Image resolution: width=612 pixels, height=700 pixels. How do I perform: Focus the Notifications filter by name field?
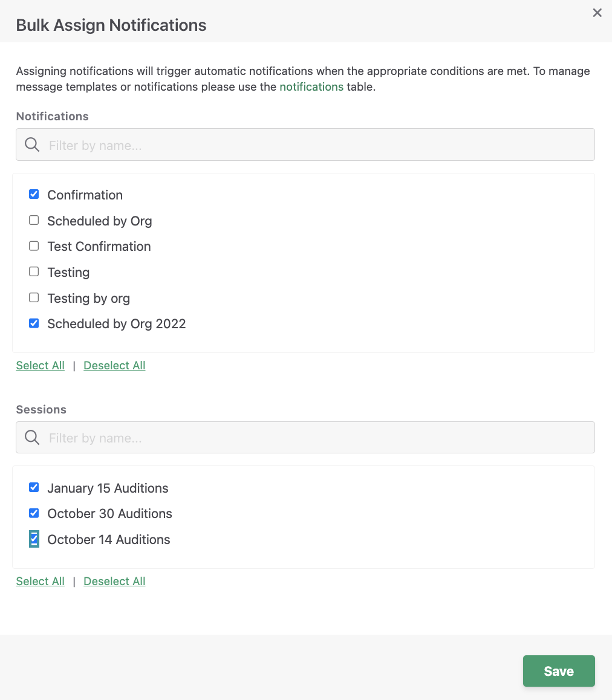pyautogui.click(x=305, y=144)
